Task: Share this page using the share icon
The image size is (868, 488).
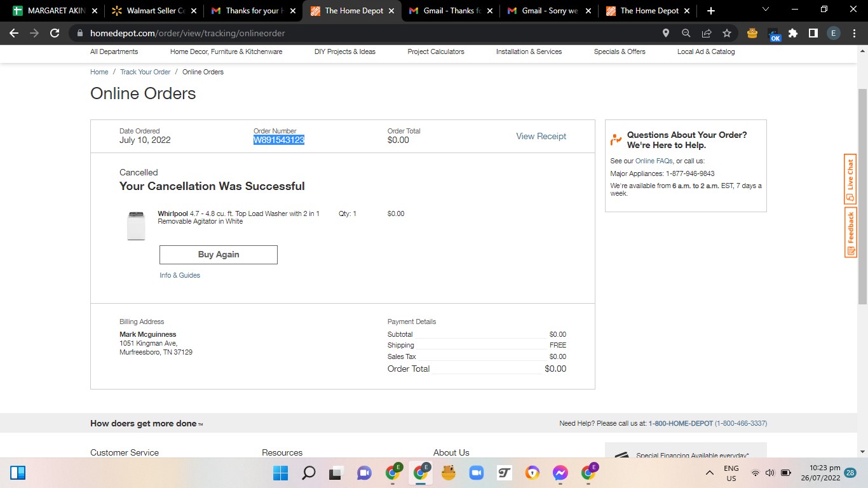Action: [707, 33]
